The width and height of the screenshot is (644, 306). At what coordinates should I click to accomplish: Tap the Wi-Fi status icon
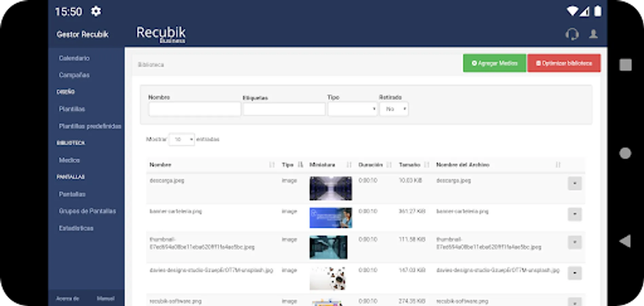pos(572,11)
